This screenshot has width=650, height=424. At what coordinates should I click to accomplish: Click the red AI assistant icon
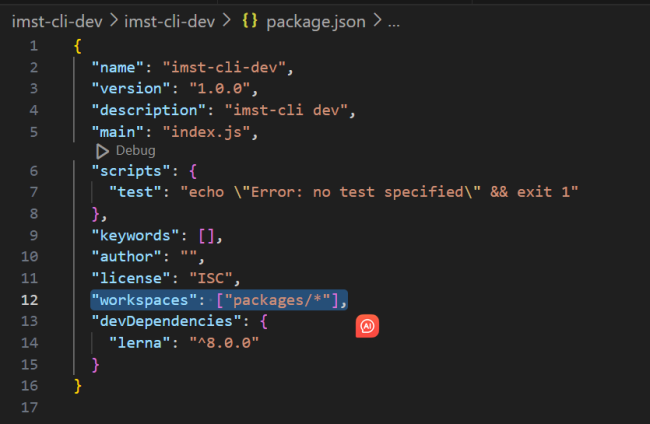point(367,326)
